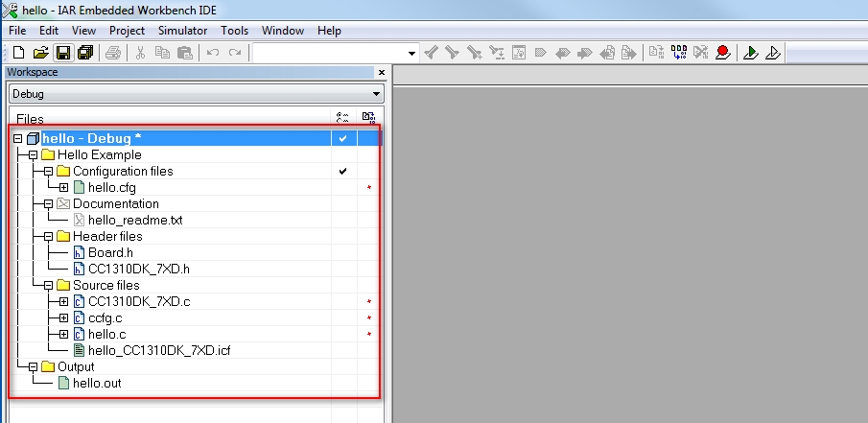Collapse the Documentation folder

49,203
